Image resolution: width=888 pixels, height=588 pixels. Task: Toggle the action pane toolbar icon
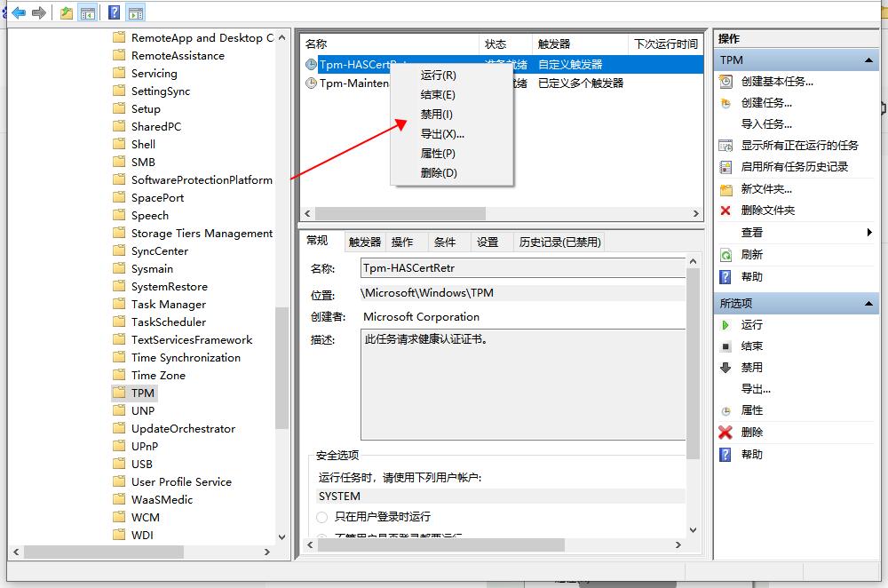coord(136,12)
